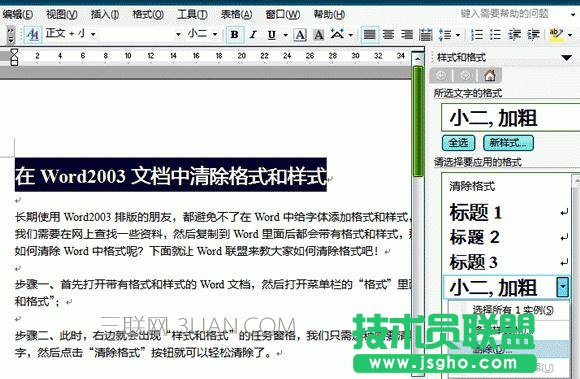Center align the text
580x379 pixels.
(388, 35)
